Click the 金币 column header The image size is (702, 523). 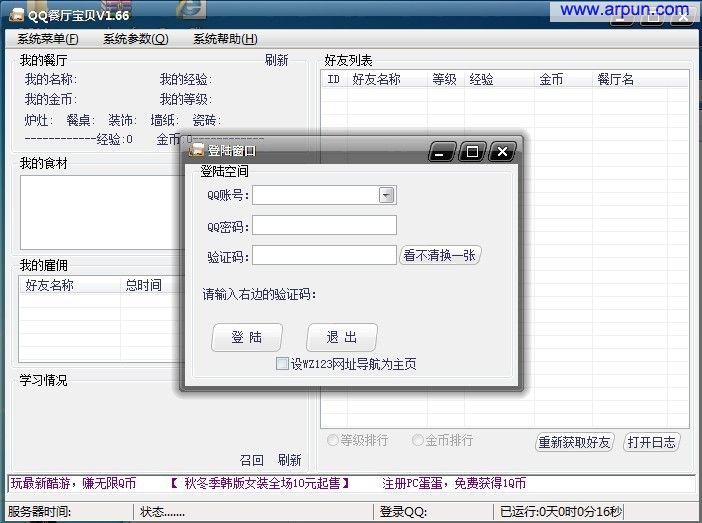[x=564, y=79]
